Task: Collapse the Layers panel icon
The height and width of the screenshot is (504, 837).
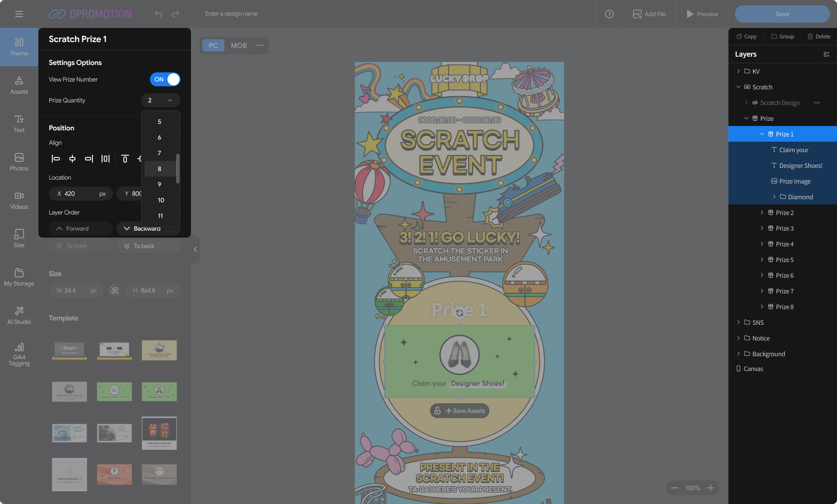Action: pyautogui.click(x=826, y=54)
